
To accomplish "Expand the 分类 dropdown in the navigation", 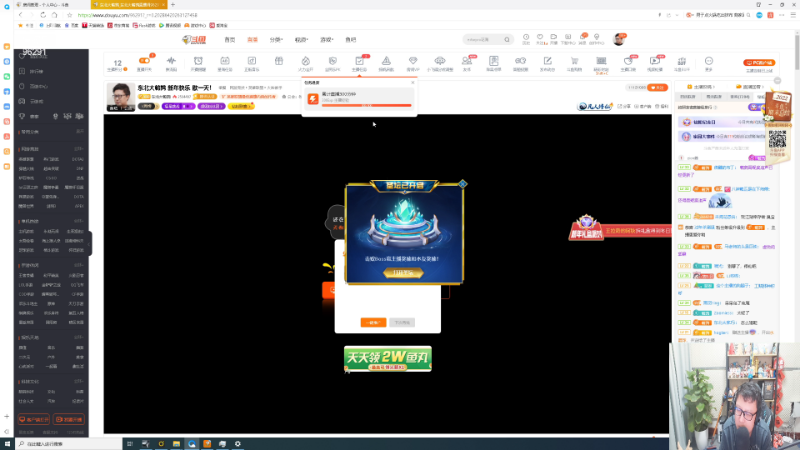I will [276, 39].
